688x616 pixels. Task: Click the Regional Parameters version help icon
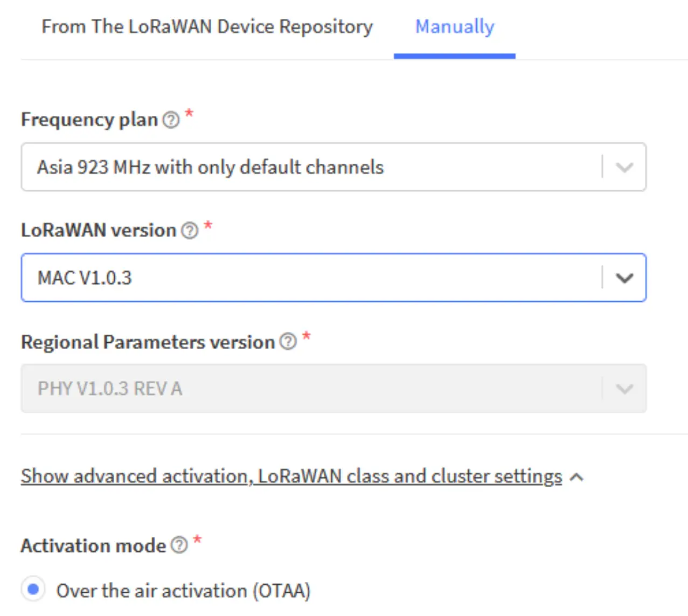[x=288, y=342]
